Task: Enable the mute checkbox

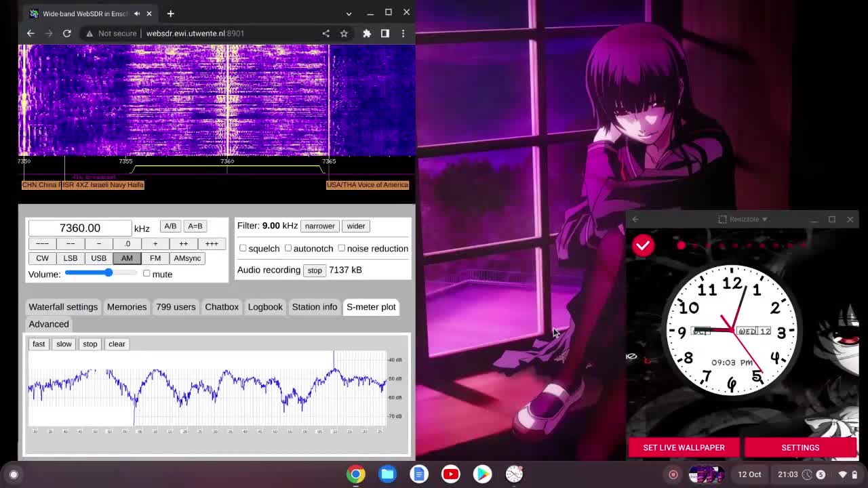Action: [146, 273]
